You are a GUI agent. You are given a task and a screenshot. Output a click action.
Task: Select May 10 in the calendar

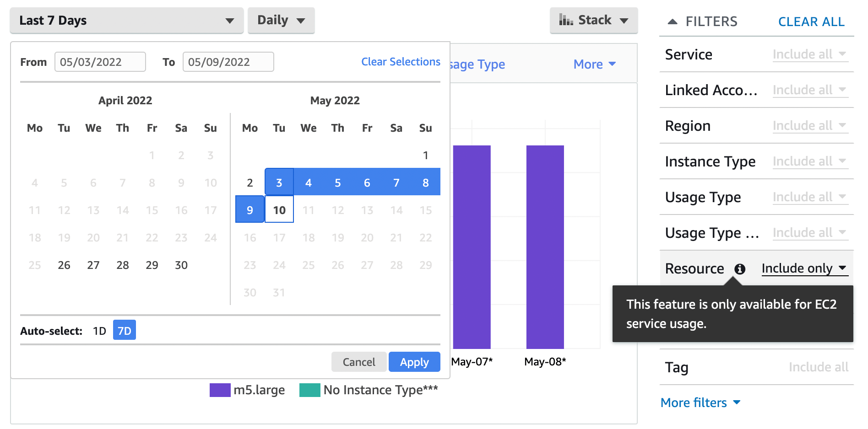(279, 209)
